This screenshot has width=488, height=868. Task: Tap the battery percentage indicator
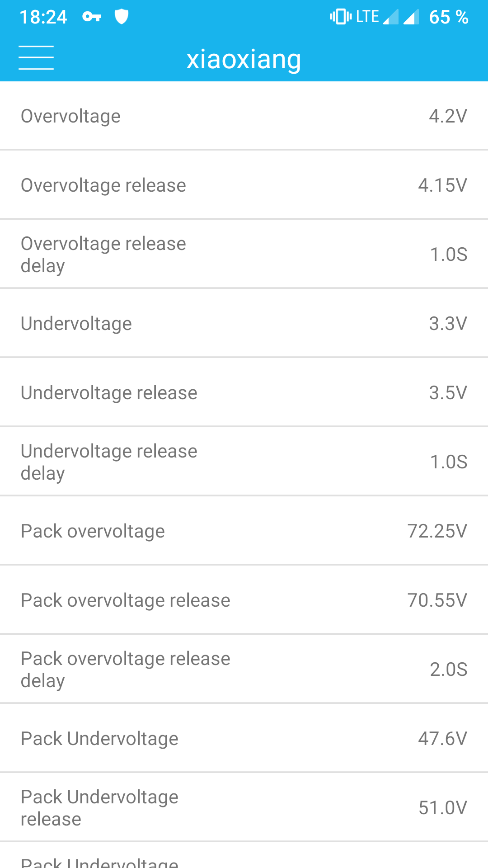448,17
